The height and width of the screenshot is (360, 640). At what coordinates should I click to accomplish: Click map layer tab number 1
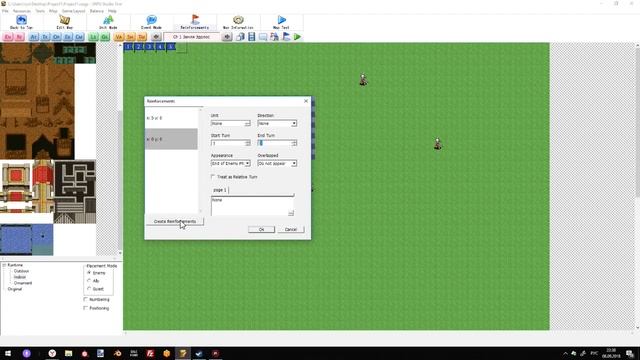[129, 47]
